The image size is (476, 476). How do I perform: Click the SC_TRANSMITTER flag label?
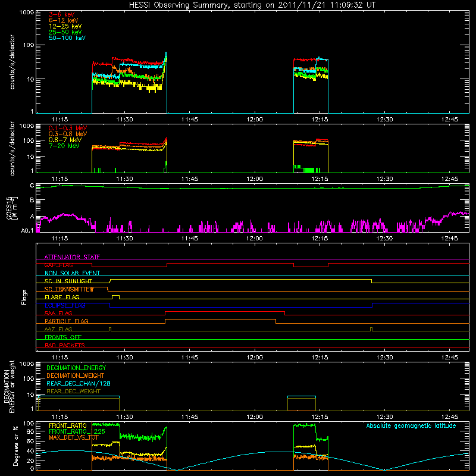coord(69,289)
